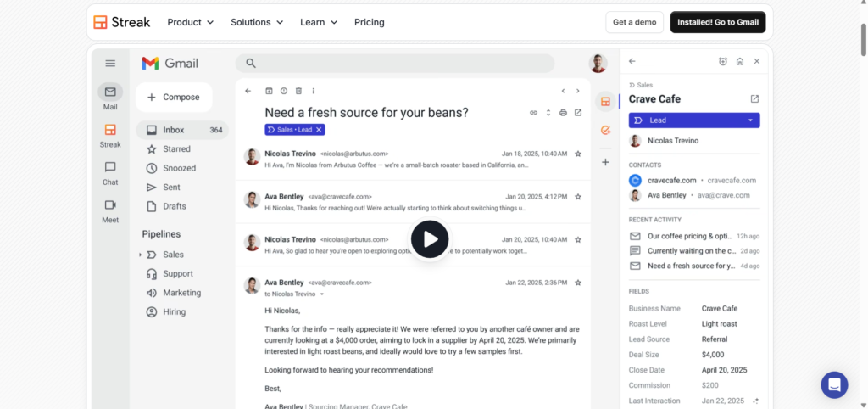
Task: Click the trash delete icon in email toolbar
Action: tap(298, 91)
